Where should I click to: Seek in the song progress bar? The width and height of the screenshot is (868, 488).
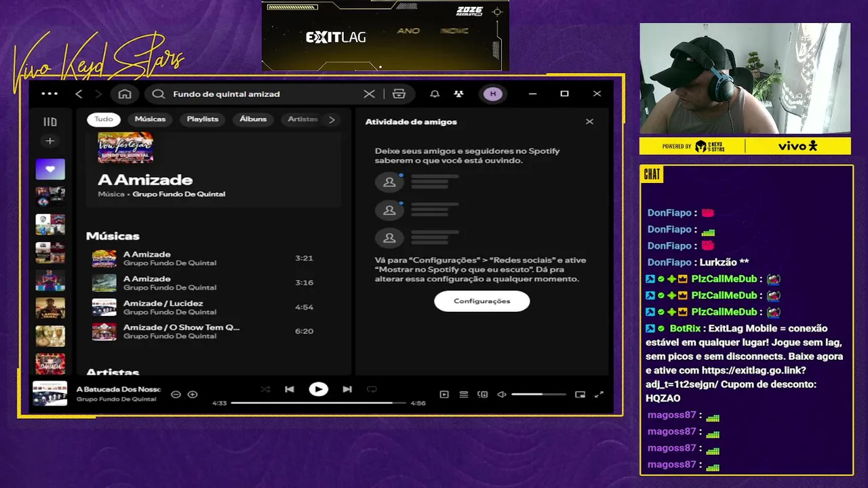point(319,403)
